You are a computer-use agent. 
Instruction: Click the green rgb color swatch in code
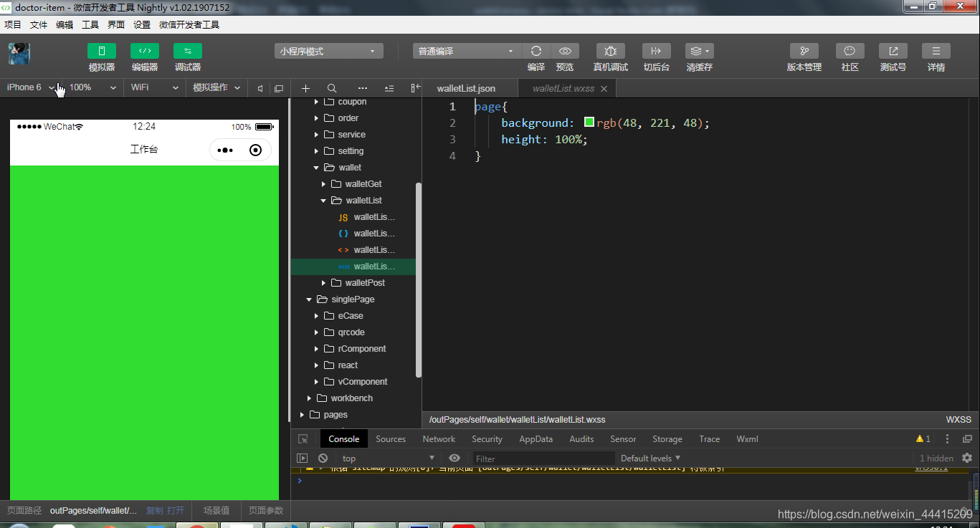coord(589,123)
